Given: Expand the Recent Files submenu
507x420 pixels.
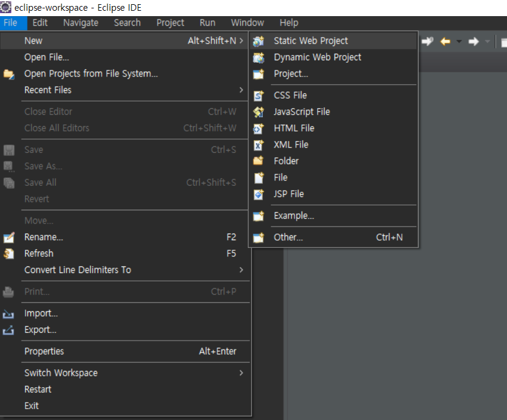Looking at the screenshot, I should click(241, 90).
